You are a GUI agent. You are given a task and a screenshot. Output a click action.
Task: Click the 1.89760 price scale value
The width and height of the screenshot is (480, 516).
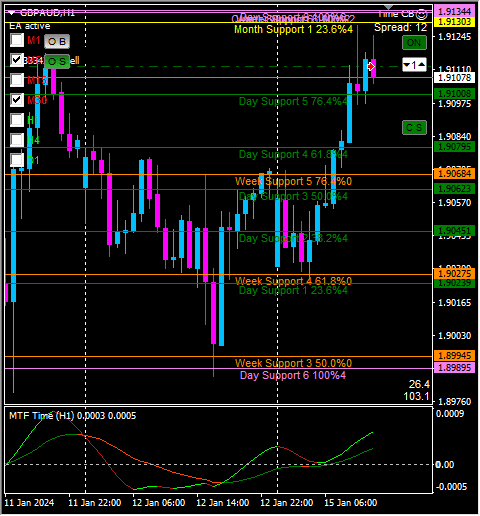pos(454,402)
